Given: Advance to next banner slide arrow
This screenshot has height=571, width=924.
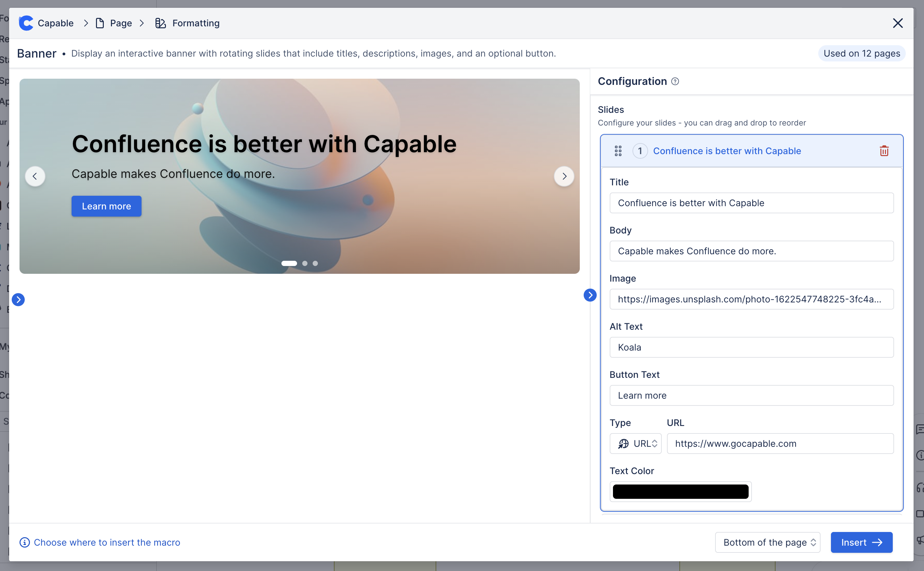Looking at the screenshot, I should (564, 176).
